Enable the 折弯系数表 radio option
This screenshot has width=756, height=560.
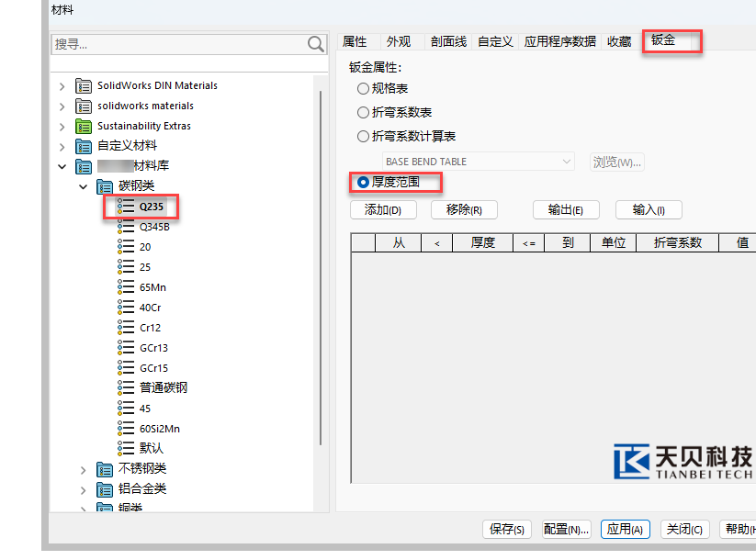tap(363, 113)
